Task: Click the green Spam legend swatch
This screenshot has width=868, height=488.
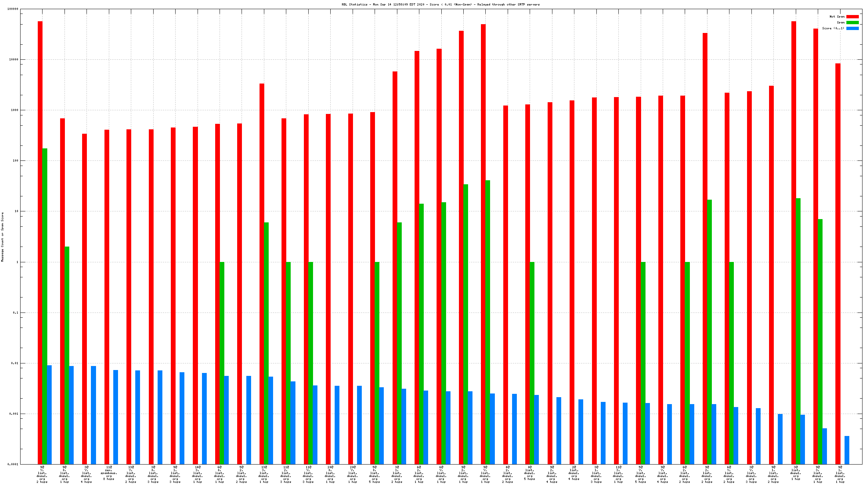Action: [852, 22]
